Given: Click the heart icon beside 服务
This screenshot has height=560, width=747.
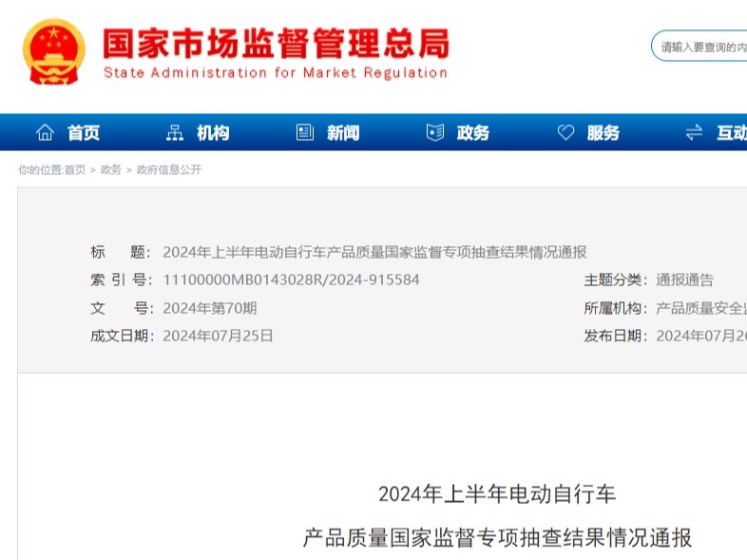Looking at the screenshot, I should [565, 133].
